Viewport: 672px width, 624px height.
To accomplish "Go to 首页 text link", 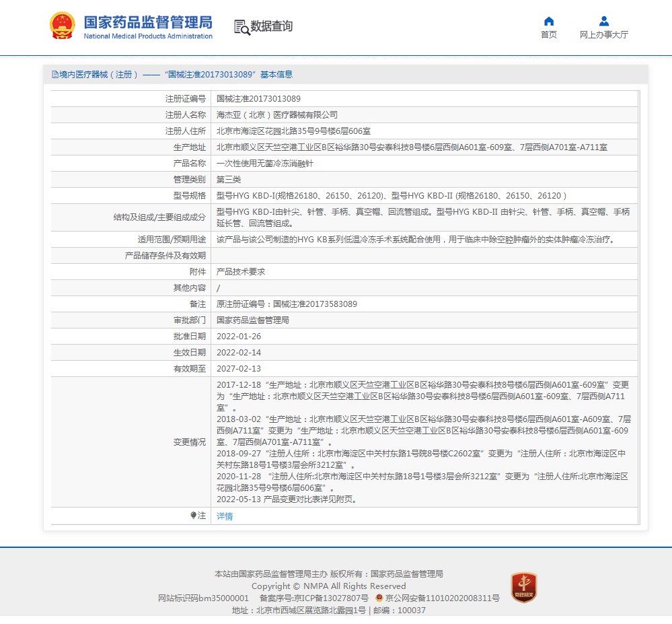I will 549,35.
